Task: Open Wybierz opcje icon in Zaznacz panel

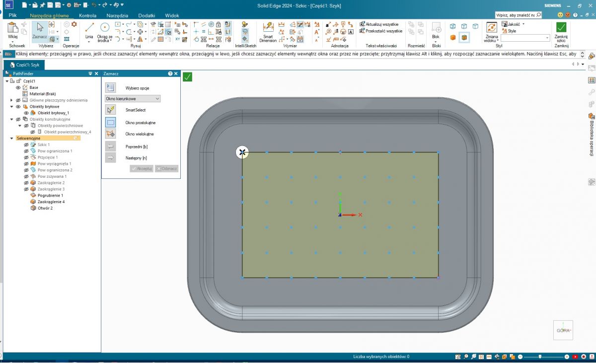Action: coord(111,88)
